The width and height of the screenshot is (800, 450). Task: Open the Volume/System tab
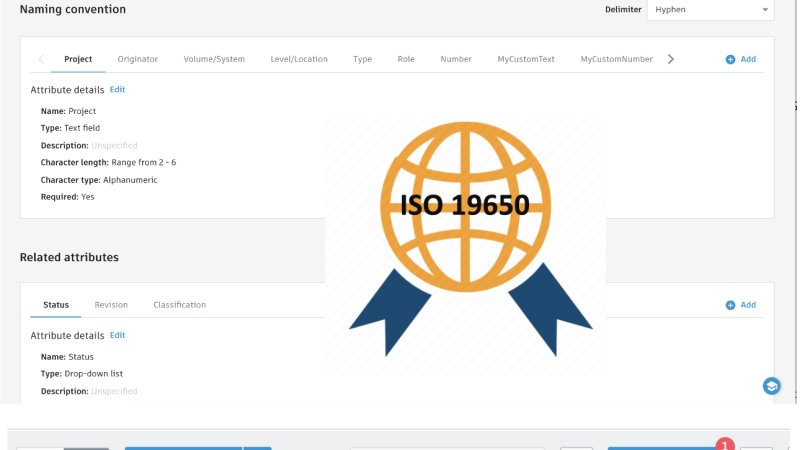pyautogui.click(x=214, y=59)
